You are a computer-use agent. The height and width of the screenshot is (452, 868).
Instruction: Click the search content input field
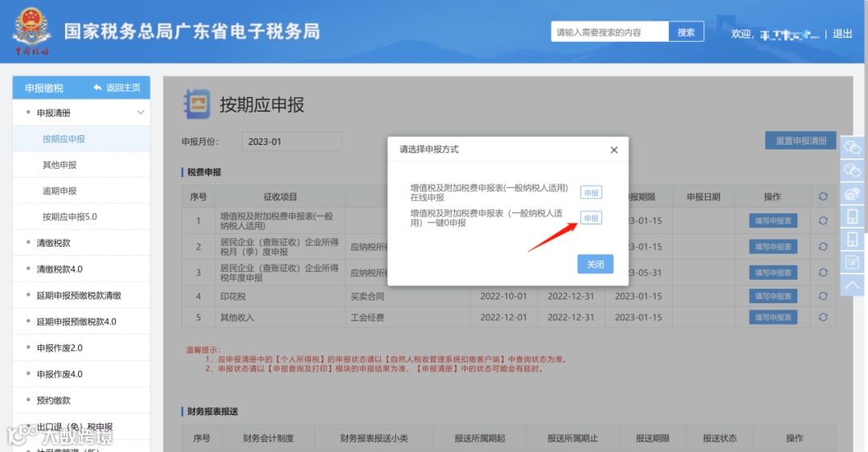610,32
